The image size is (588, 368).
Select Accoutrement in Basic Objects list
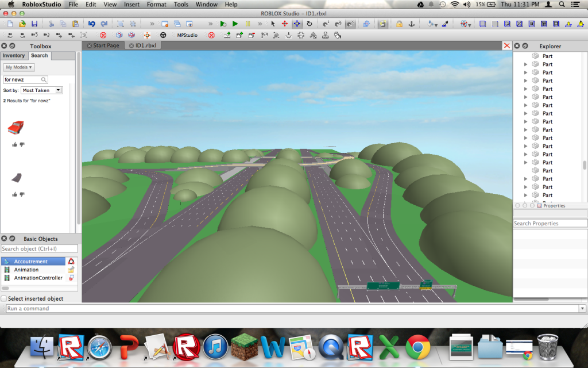click(33, 262)
